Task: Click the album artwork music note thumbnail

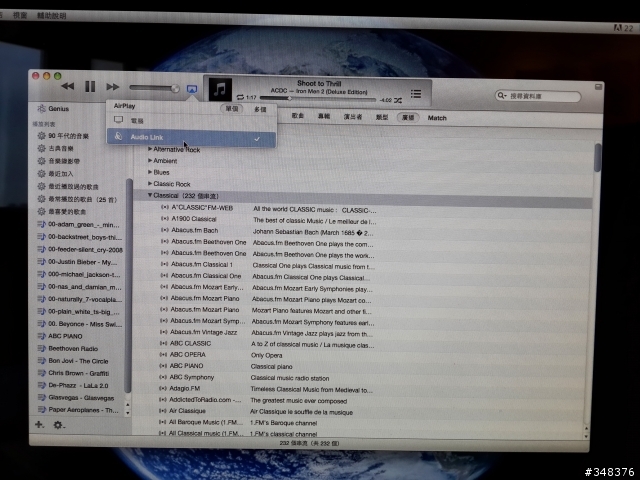Action: (220, 89)
